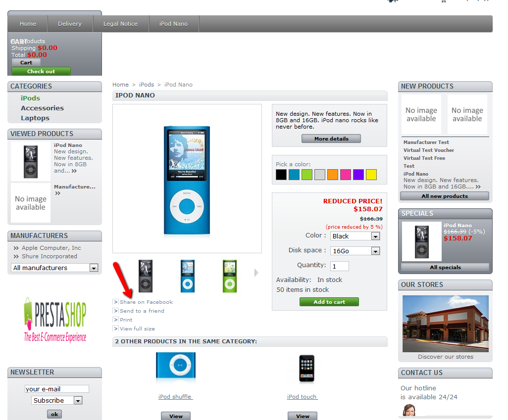Click the newsletter ok button
Image resolution: width=508 pixels, height=420 pixels.
54,414
